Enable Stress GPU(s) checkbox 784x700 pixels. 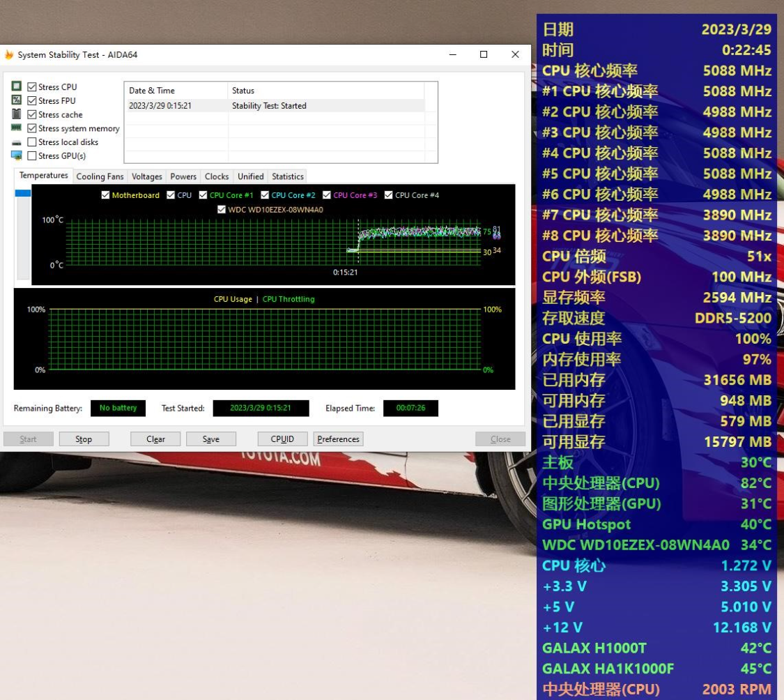pos(32,155)
